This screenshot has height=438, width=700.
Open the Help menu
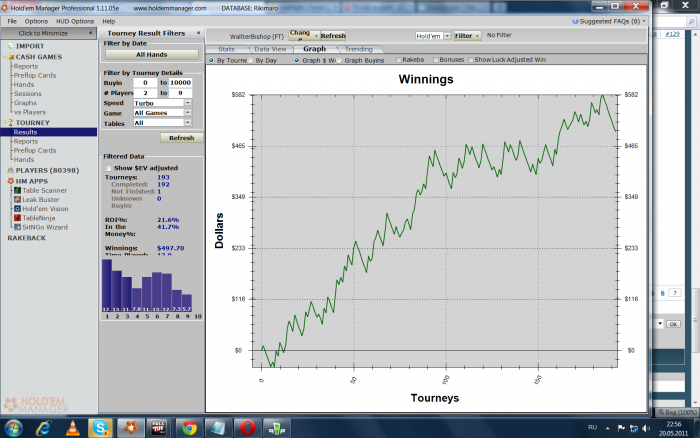108,21
